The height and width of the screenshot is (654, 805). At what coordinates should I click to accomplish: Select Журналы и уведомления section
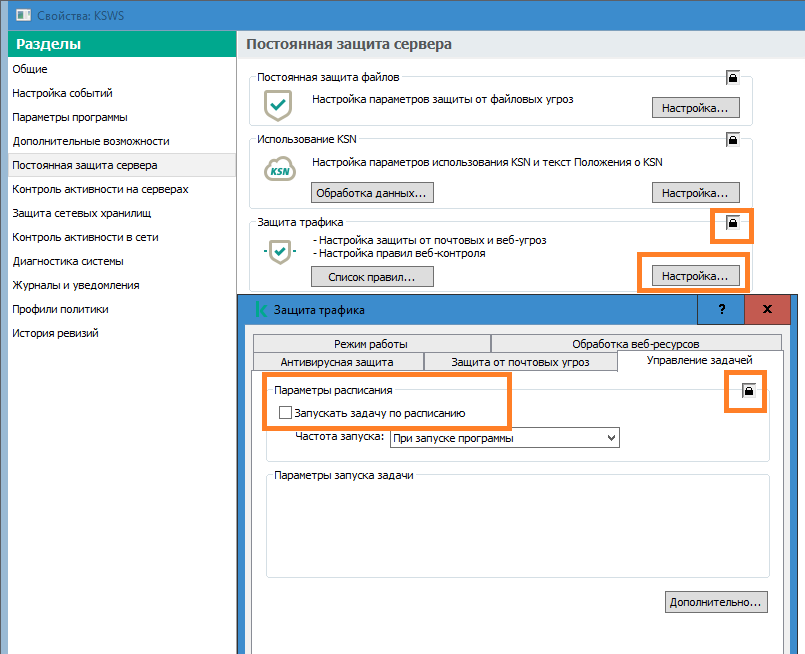[x=122, y=285]
